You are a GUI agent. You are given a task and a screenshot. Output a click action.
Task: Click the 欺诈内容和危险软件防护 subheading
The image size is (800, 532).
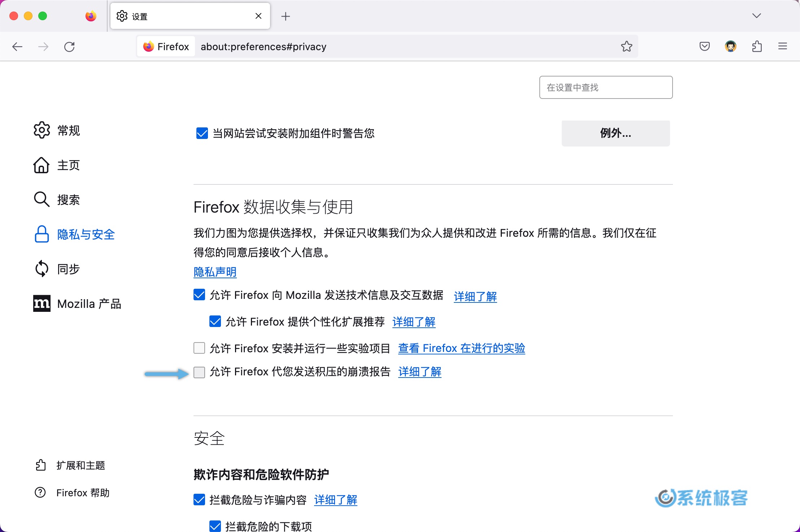point(261,474)
